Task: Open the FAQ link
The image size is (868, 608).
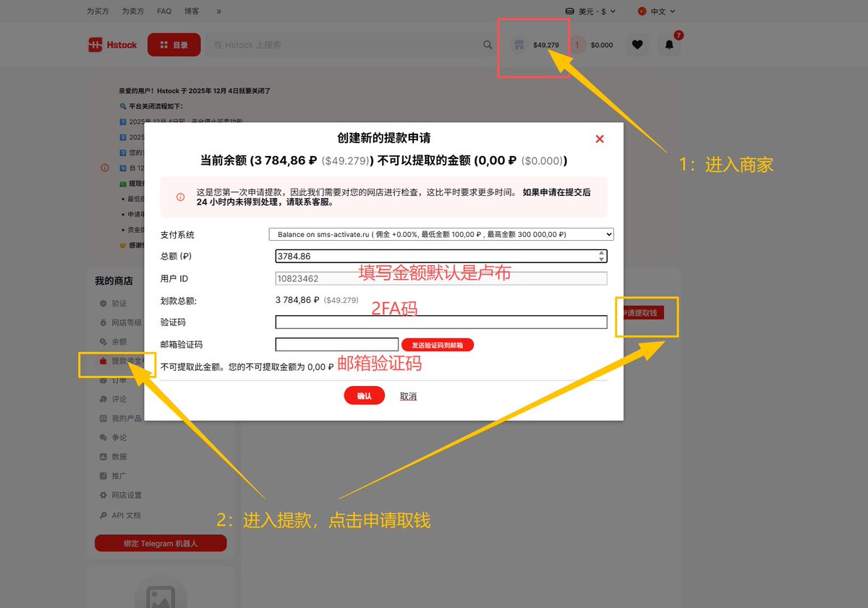Action: tap(164, 12)
